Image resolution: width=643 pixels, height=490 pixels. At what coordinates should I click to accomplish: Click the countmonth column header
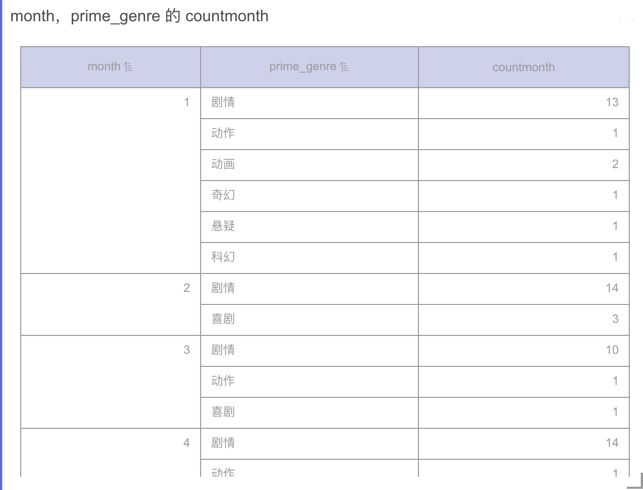click(523, 67)
